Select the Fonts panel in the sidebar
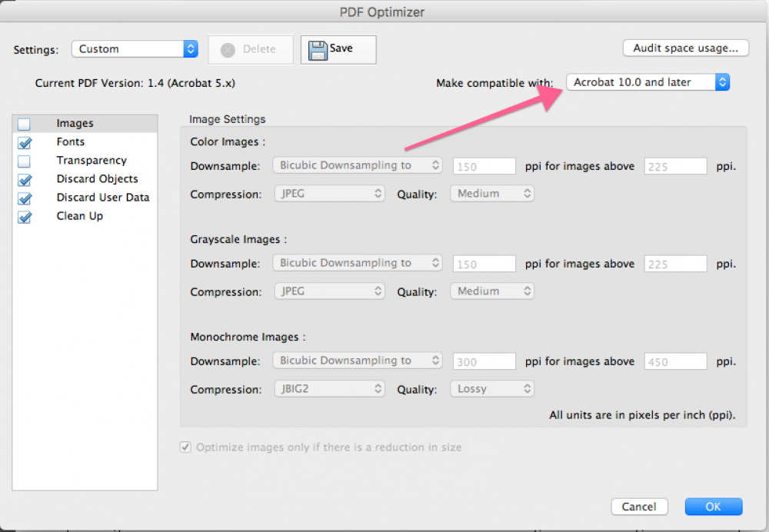 (70, 141)
